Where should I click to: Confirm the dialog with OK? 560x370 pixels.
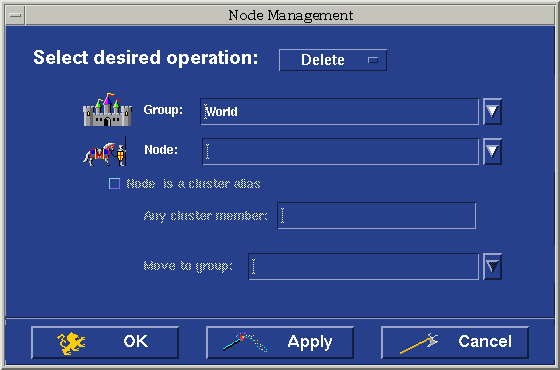(x=105, y=342)
